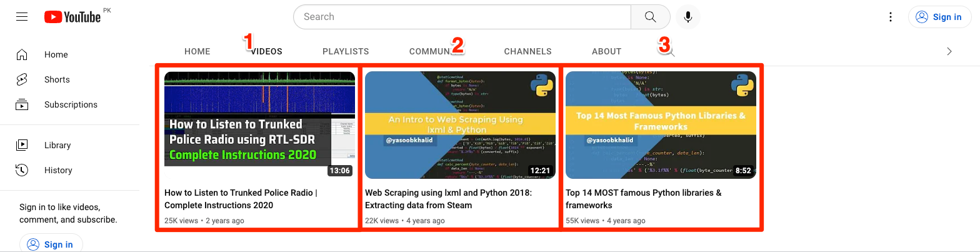Click the YouTube logo
This screenshot has height=252, width=980.
[x=72, y=17]
